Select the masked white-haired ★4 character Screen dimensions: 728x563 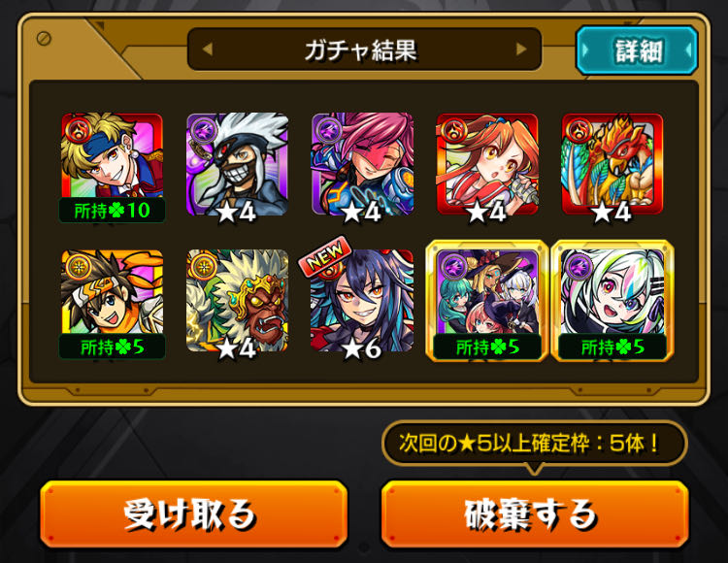point(237,165)
